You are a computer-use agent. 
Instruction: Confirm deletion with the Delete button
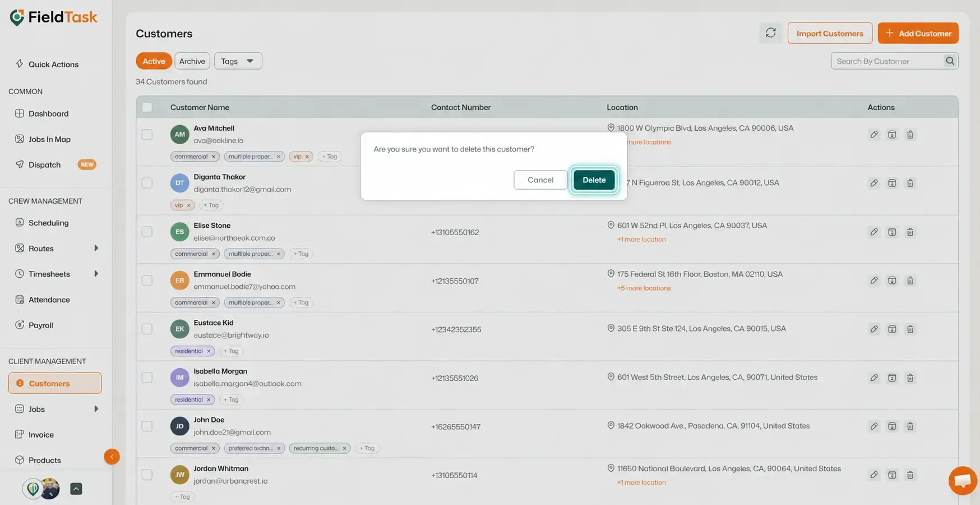tap(594, 180)
